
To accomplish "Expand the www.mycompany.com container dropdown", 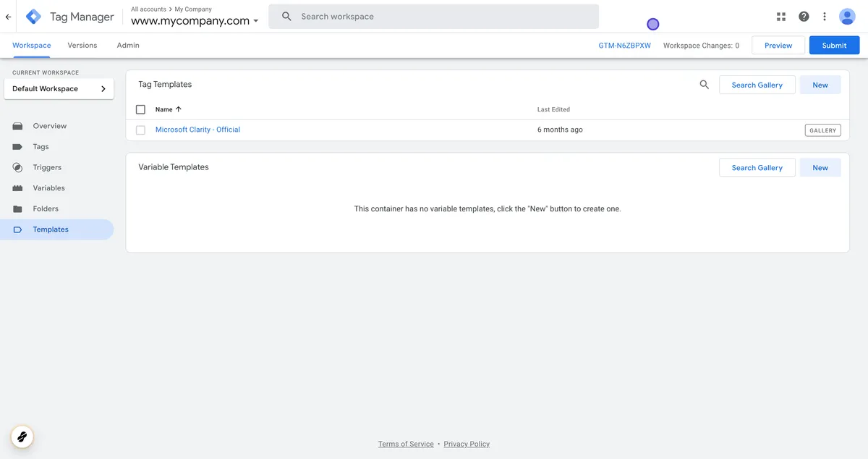I will tap(256, 22).
